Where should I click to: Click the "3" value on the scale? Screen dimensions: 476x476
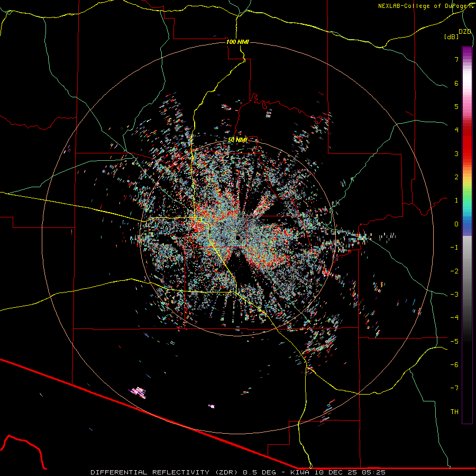tap(456, 153)
